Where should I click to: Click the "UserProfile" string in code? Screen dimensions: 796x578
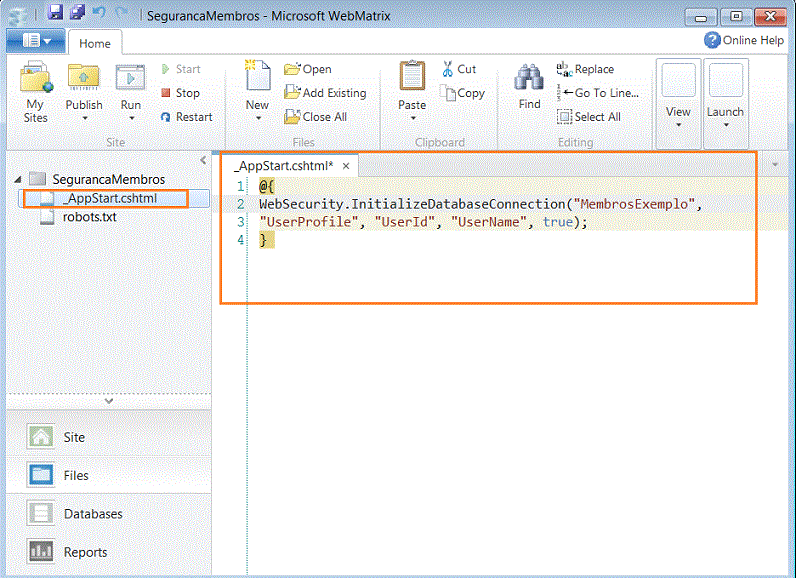309,222
